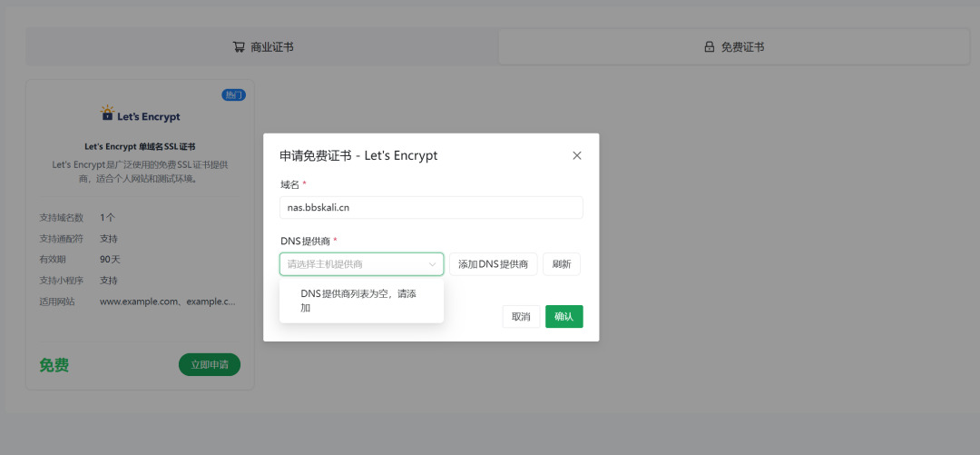
Task: Click the www.example.com applicable site text
Action: tap(168, 302)
